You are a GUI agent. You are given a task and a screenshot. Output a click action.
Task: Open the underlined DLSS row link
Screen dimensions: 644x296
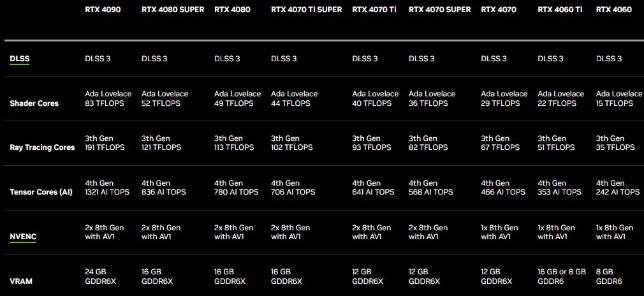(x=20, y=59)
